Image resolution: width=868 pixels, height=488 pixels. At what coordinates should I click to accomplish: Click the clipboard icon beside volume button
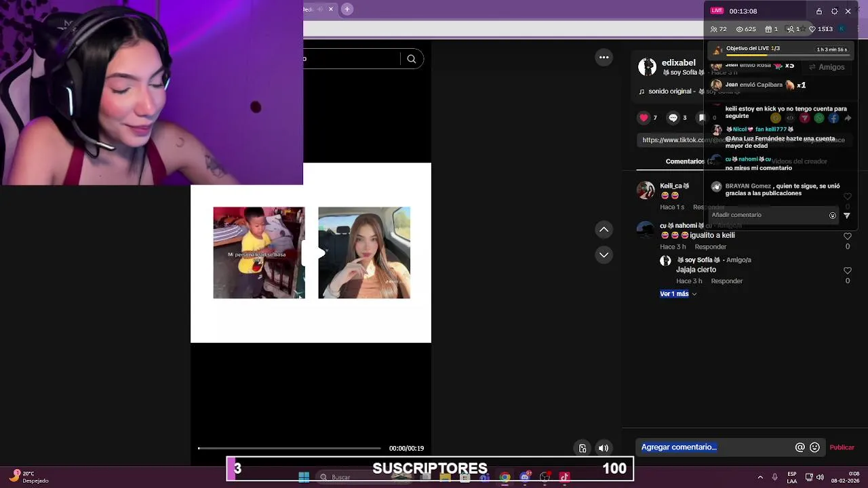point(582,448)
